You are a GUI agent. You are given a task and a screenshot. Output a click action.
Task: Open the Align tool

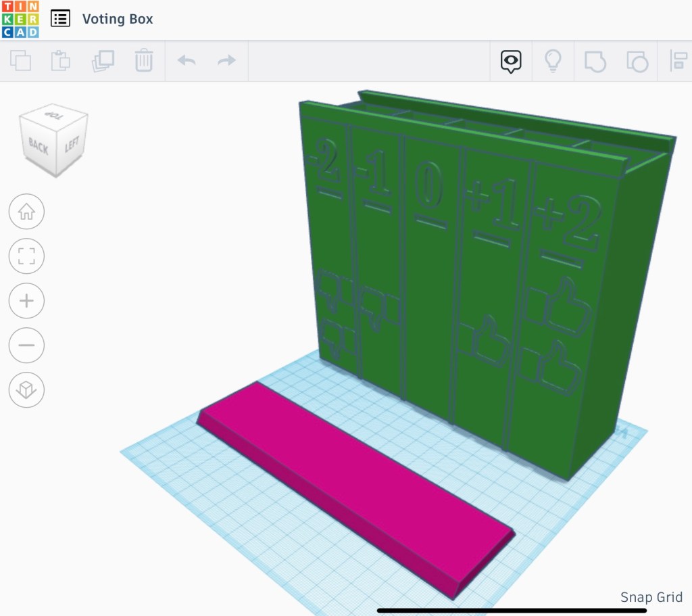(x=678, y=62)
